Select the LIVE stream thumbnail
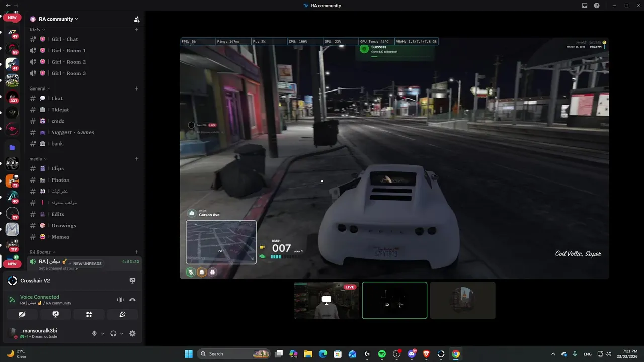644x362 pixels. pos(327,300)
